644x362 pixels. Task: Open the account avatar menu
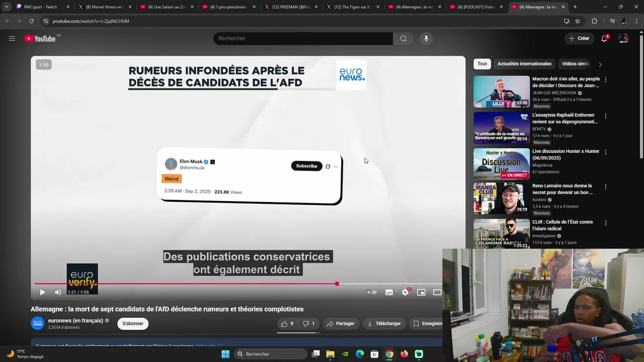[x=623, y=38]
